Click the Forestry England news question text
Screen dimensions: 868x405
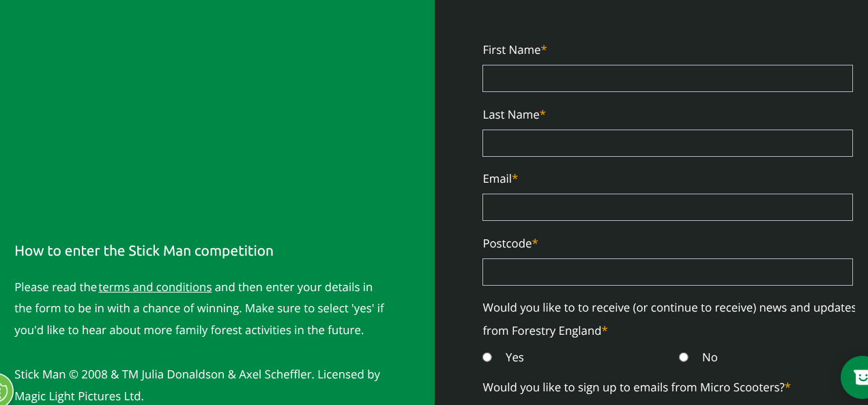669,319
